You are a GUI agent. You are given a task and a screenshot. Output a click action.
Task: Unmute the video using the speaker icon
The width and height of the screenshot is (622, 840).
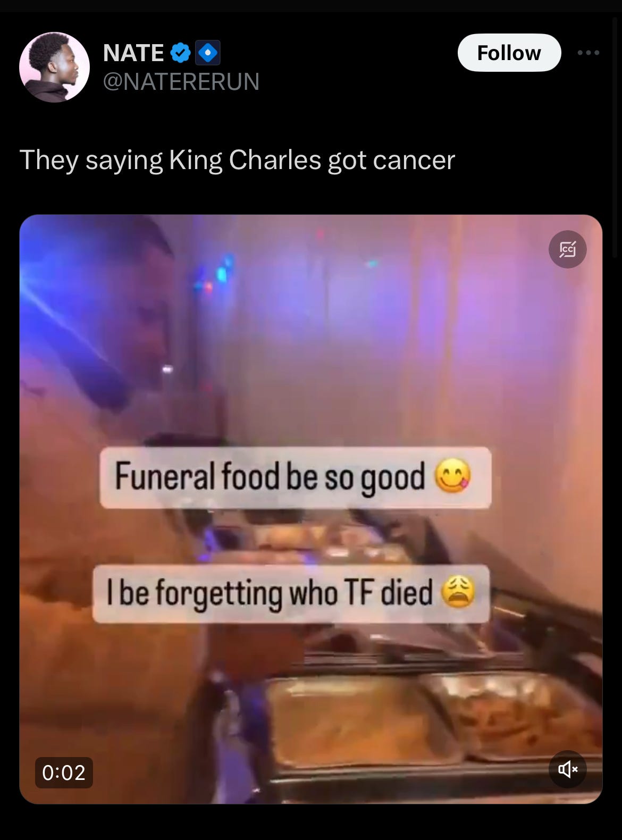coord(567,769)
